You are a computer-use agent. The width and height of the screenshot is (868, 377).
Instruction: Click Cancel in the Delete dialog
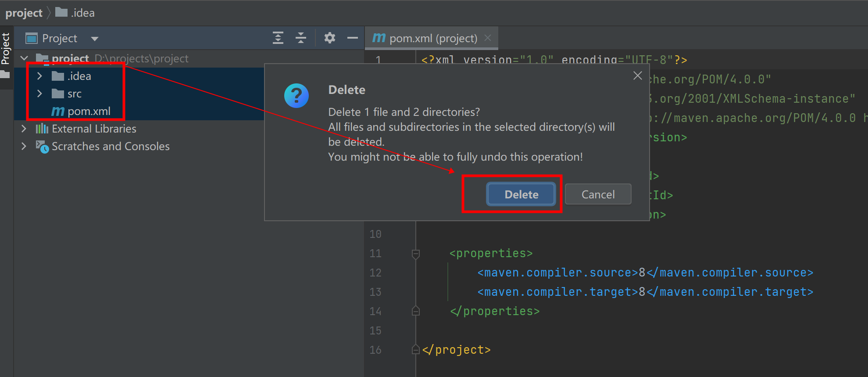[598, 194]
